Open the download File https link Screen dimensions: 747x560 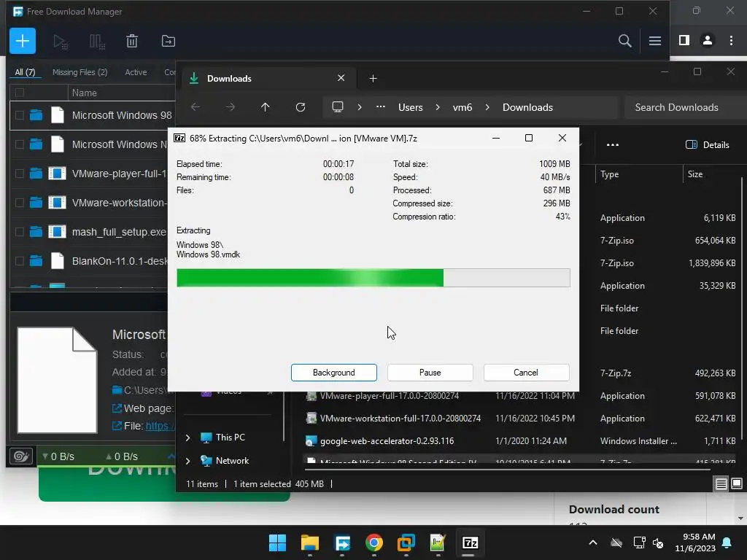[160, 426]
